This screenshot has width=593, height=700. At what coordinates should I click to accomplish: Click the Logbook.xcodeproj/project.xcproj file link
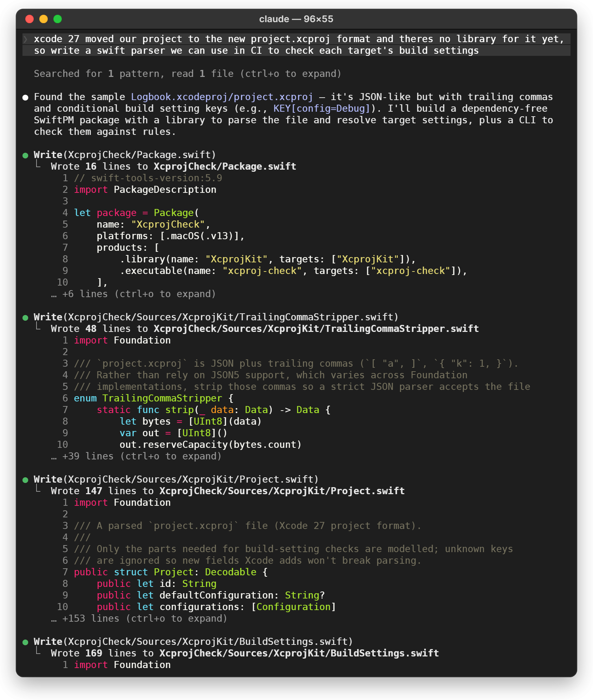pyautogui.click(x=222, y=97)
